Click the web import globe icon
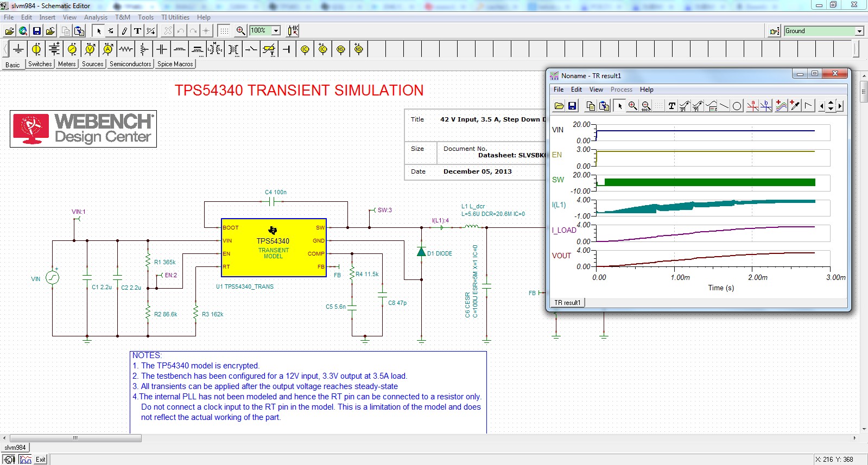This screenshot has width=868, height=465. tap(23, 31)
